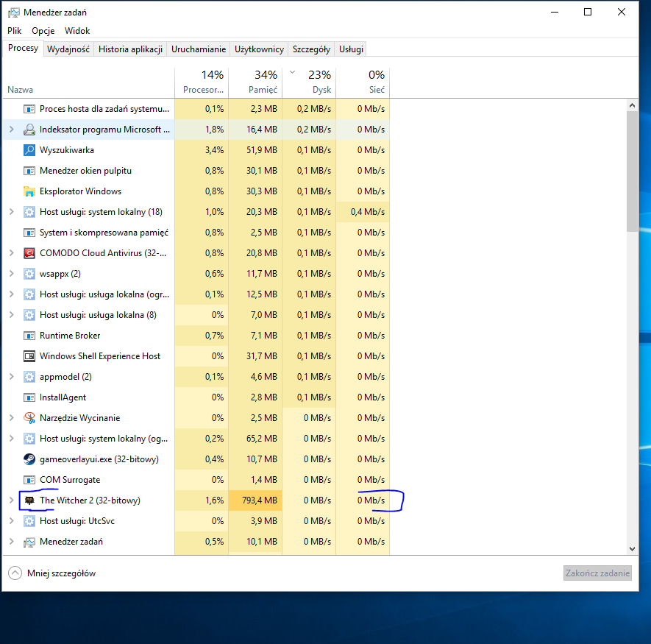The height and width of the screenshot is (644, 651).
Task: Click gear icon of Host usługi: usługa lokalna (8)
Action: 29,315
